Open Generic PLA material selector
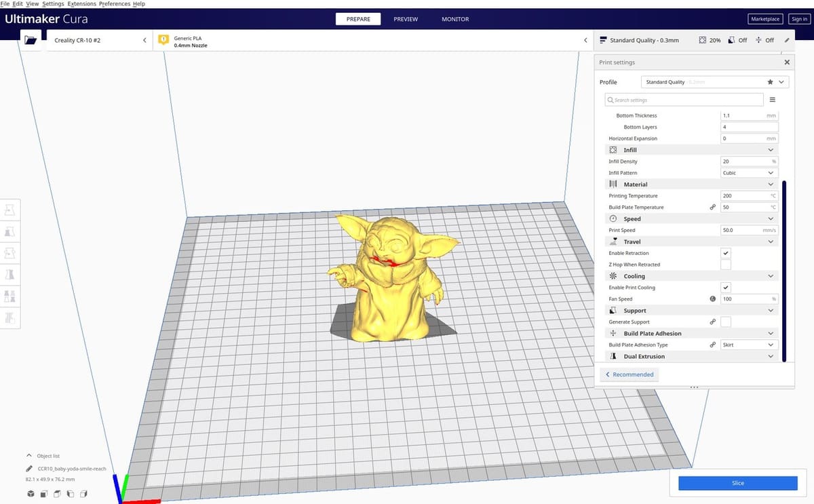The image size is (814, 504). [372, 40]
